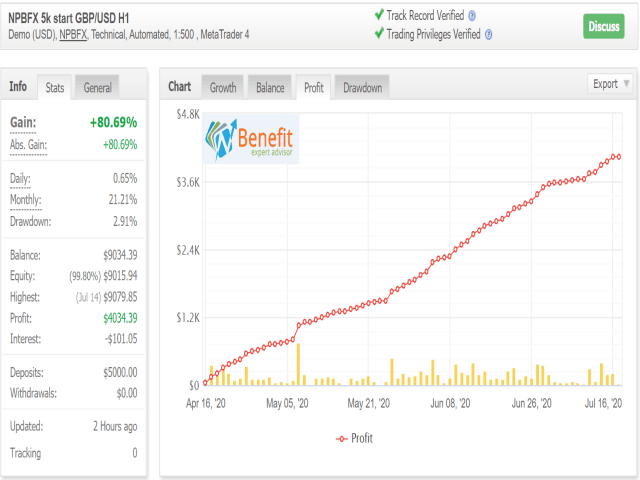This screenshot has height=480, width=640.
Task: Switch to the Growth chart tab
Action: (223, 87)
